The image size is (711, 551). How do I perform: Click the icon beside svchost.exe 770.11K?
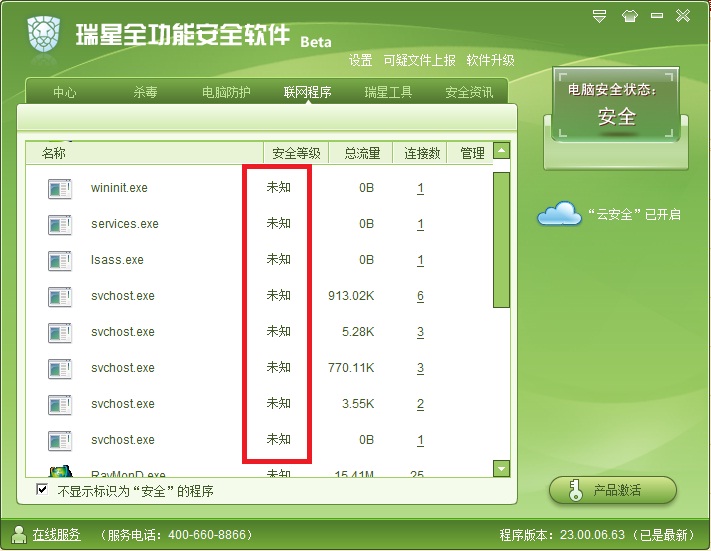[59, 368]
